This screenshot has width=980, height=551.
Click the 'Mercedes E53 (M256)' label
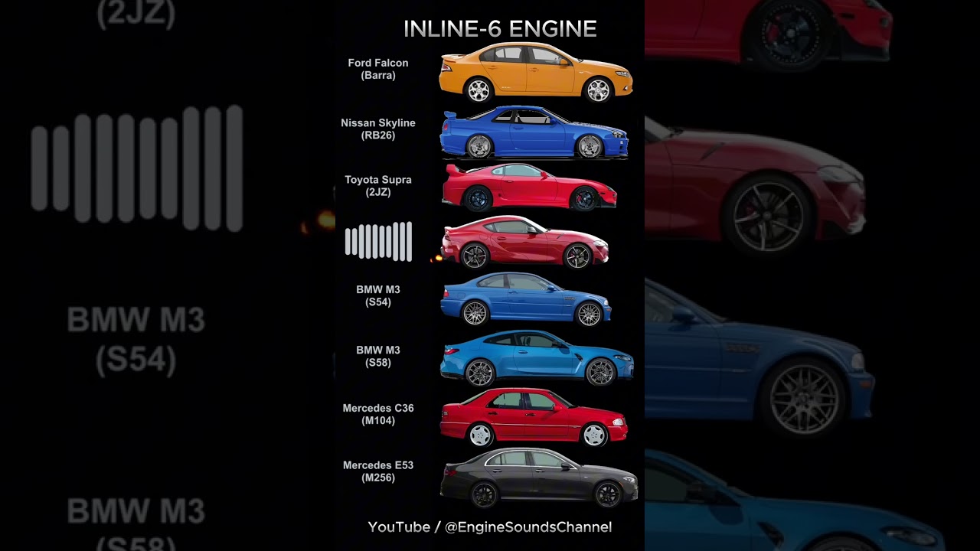pyautogui.click(x=378, y=471)
